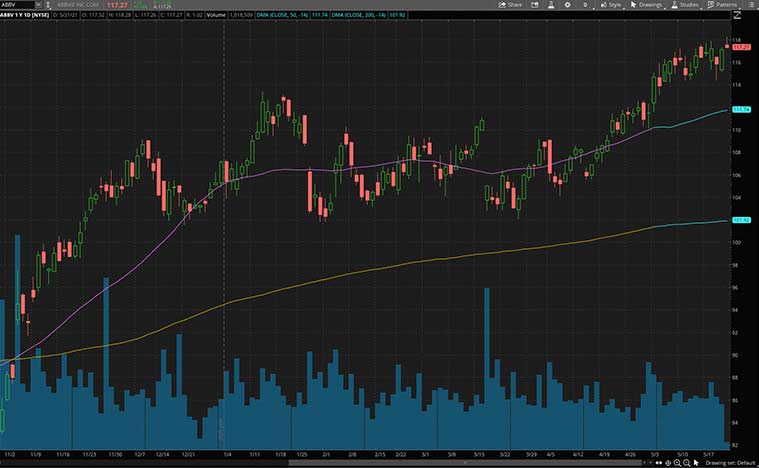Open the Patterns menu
The width and height of the screenshot is (759, 468).
[722, 5]
